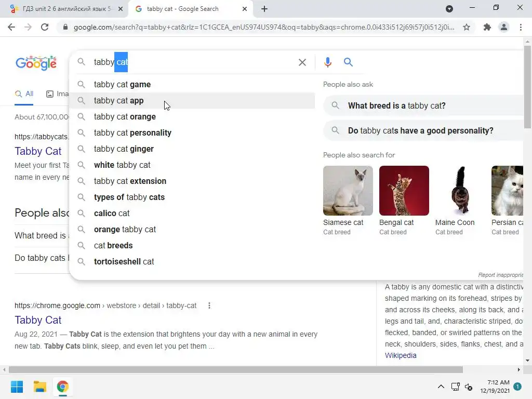
Task: Open the Windows Start menu
Action: point(17,387)
